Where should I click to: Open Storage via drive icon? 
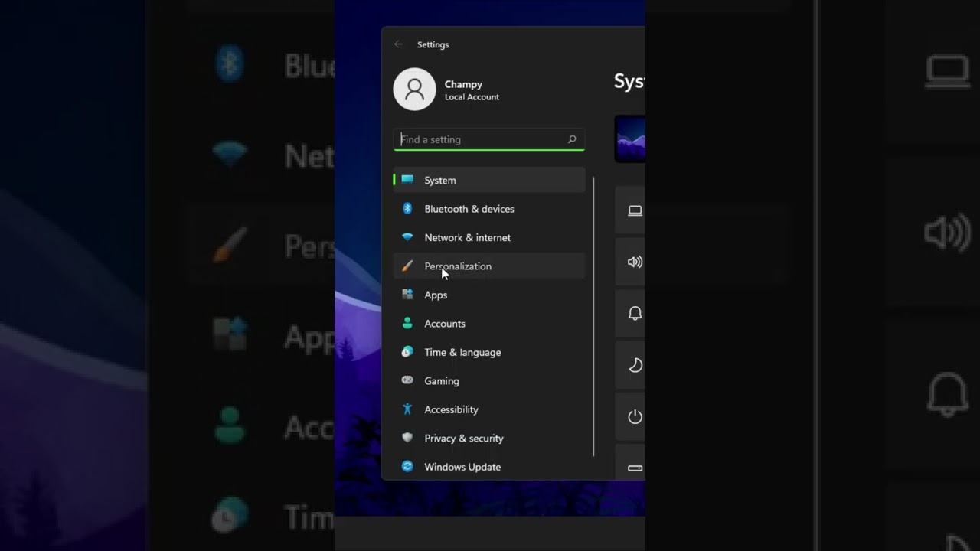(635, 468)
